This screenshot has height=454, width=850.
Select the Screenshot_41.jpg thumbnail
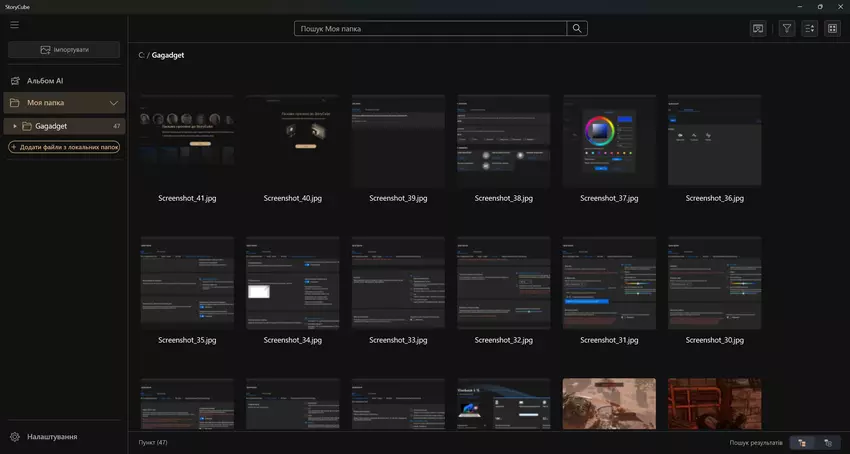pos(187,140)
